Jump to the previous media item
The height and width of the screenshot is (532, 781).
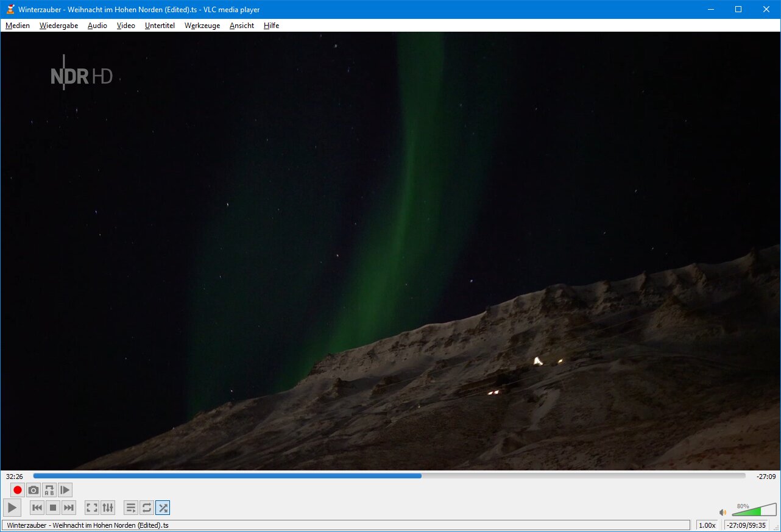coord(37,508)
